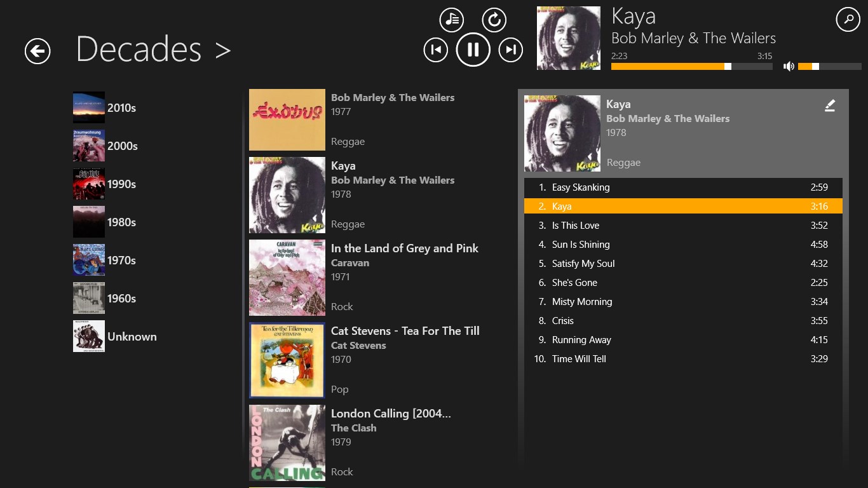868x488 pixels.
Task: Play track Time Will Tell
Action: (579, 359)
